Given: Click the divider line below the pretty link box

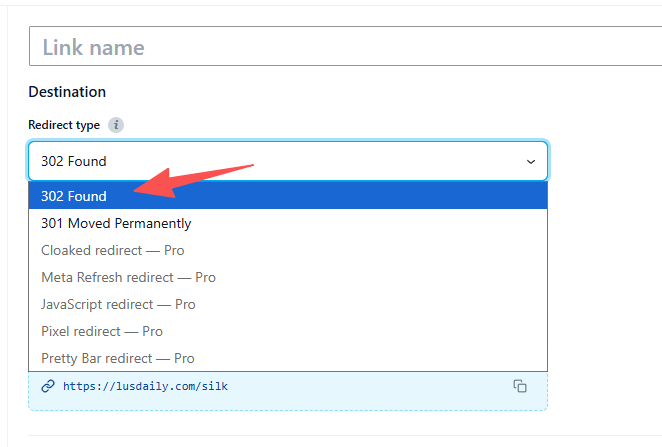Looking at the screenshot, I should (345, 435).
